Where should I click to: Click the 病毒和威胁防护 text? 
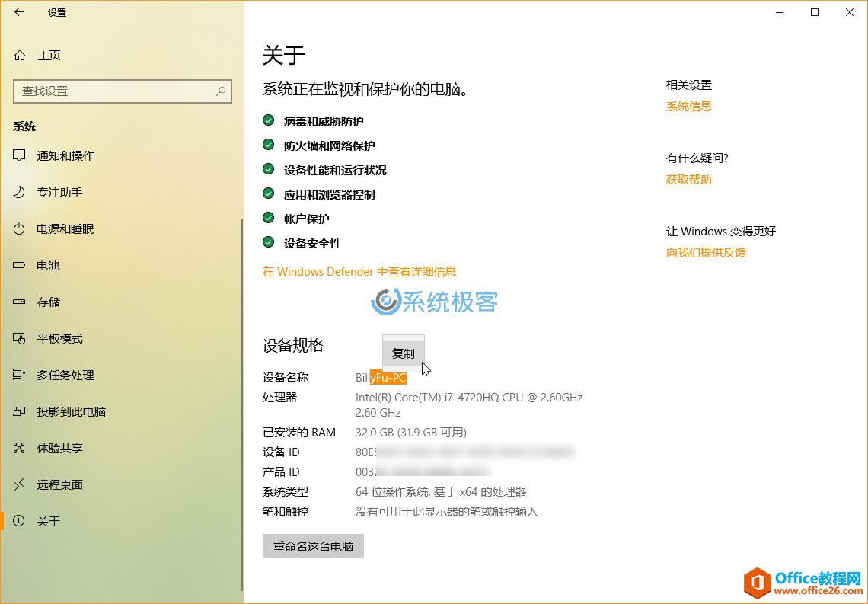tap(324, 121)
